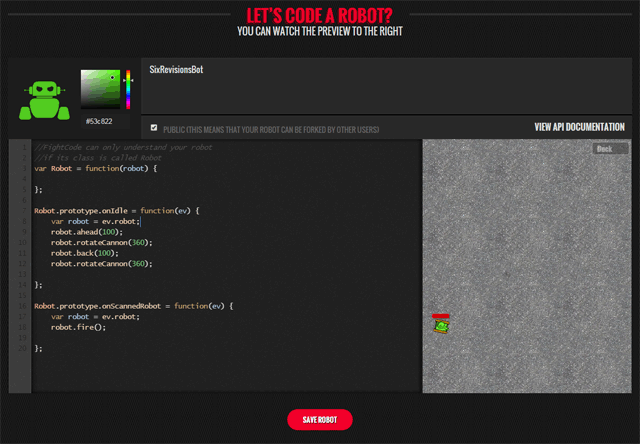640x444 pixels.
Task: Click the Let's Code a Robot heading
Action: (319, 14)
